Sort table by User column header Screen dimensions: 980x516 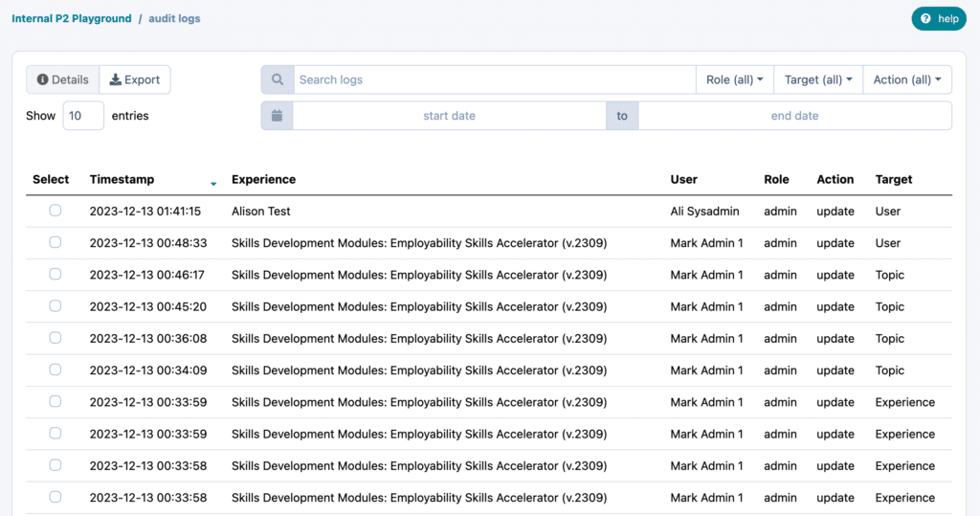[683, 179]
